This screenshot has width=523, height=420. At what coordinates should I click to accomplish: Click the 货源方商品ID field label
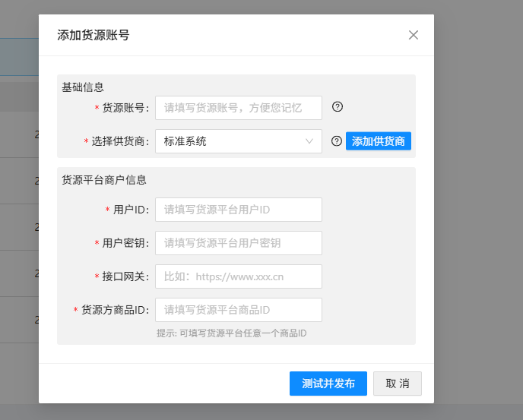tap(115, 310)
